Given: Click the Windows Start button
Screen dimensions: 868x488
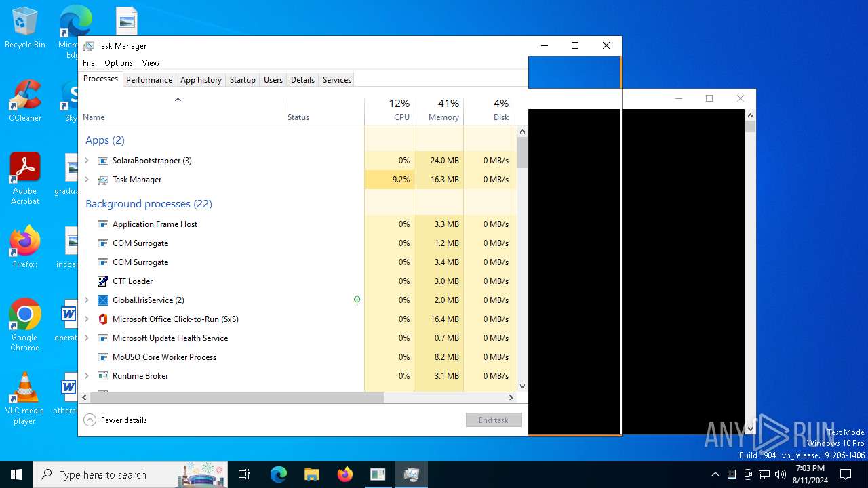Looking at the screenshot, I should point(16,474).
